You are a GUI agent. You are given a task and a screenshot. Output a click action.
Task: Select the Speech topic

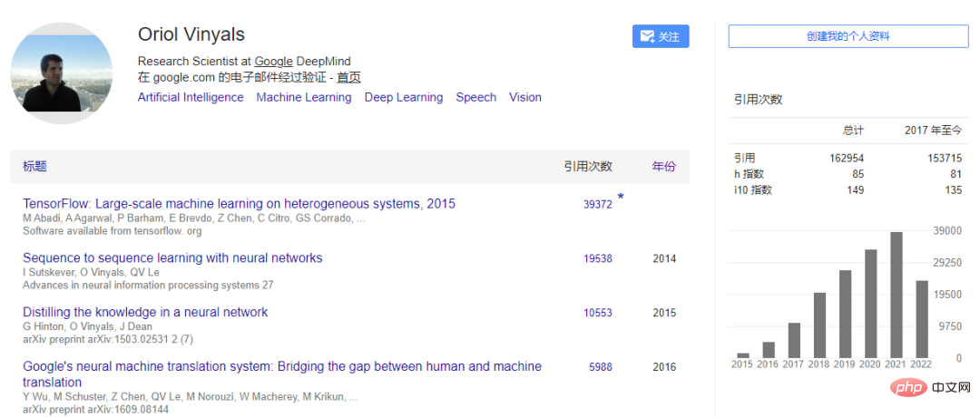click(x=475, y=97)
